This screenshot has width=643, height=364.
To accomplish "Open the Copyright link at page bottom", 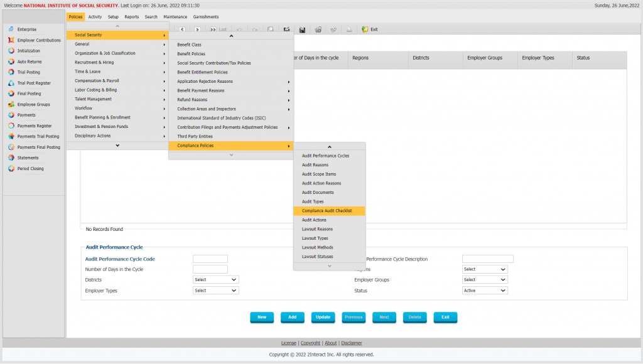I will 310,343.
